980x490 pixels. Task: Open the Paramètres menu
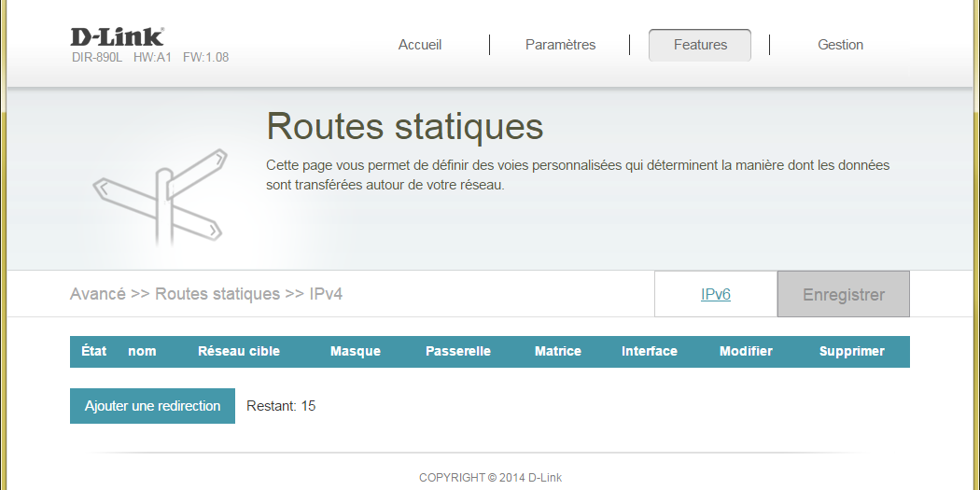[560, 45]
